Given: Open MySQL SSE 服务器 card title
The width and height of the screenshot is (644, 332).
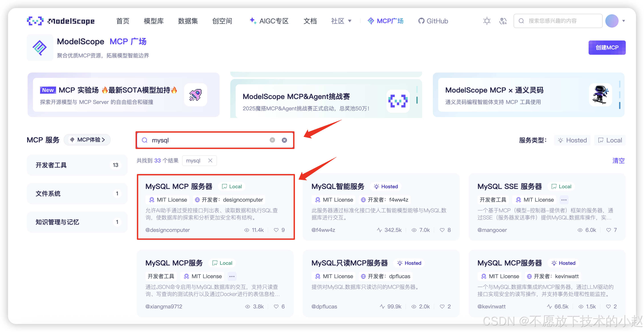Looking at the screenshot, I should pos(510,186).
